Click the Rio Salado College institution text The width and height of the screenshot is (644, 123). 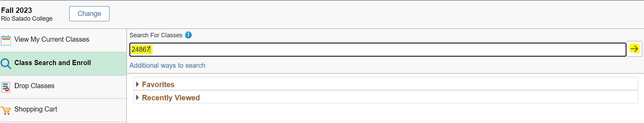(x=27, y=19)
